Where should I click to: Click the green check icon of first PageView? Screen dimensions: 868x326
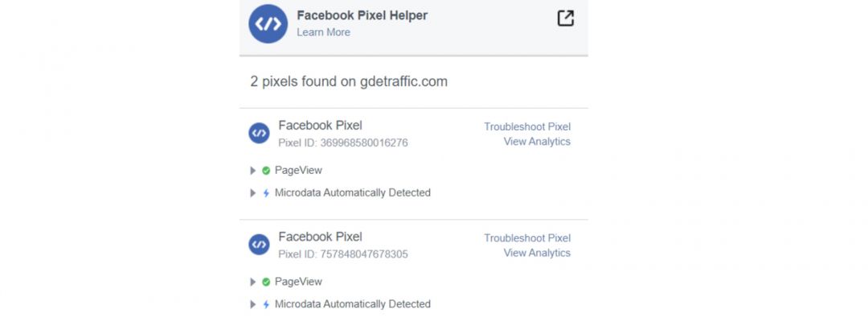pos(266,171)
